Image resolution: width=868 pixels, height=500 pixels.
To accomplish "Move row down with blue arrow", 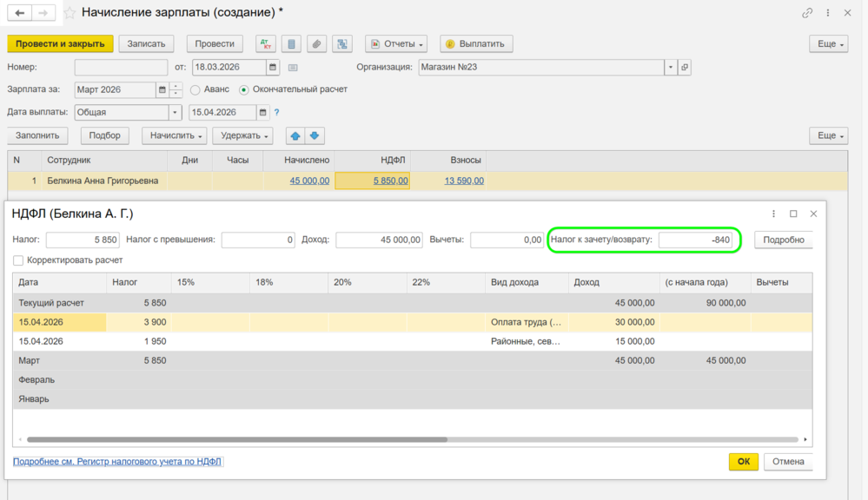I will click(x=315, y=135).
